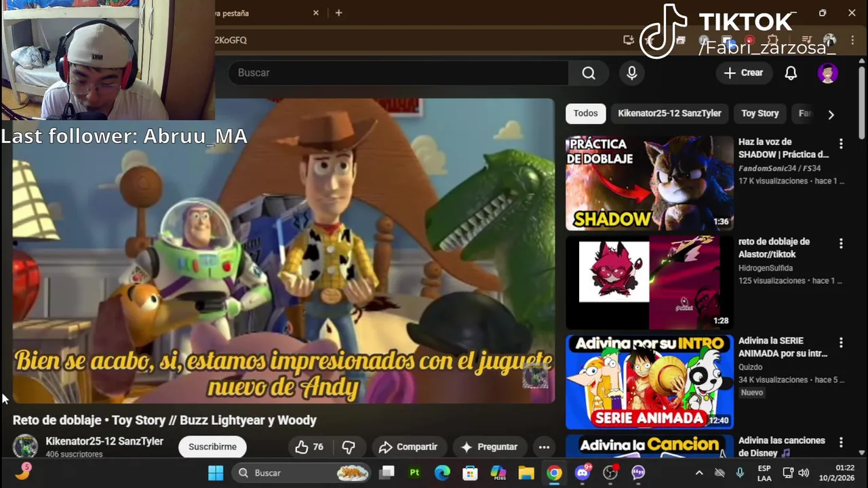Open Windows Start menu
Image resolution: width=868 pixels, height=488 pixels.
point(216,472)
